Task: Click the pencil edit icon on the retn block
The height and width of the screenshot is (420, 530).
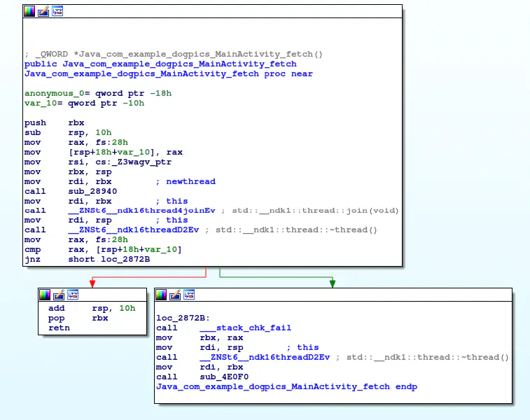Action: pyautogui.click(x=59, y=295)
